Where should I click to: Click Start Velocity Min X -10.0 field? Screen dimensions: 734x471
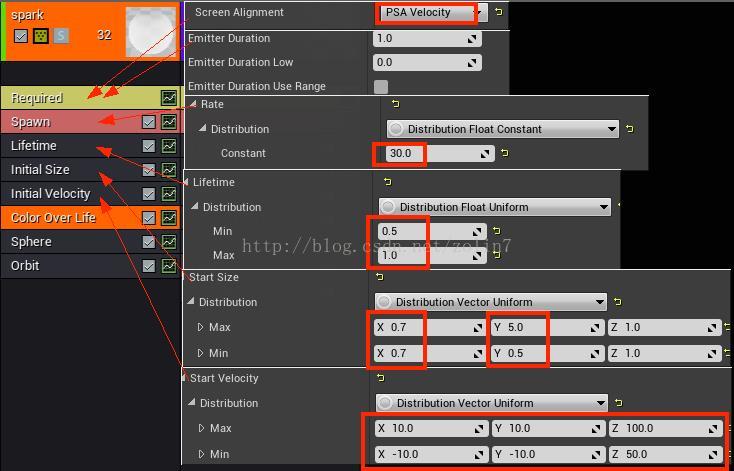point(431,454)
